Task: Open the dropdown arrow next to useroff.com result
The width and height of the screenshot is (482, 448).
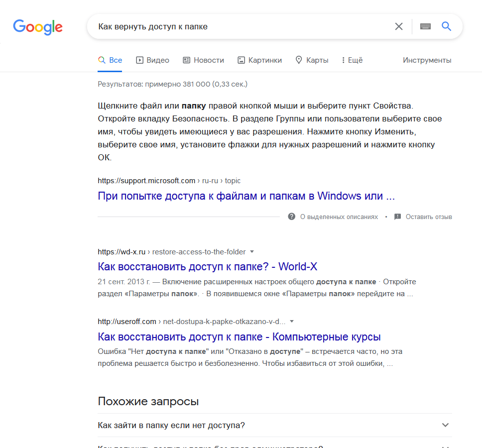Action: click(292, 321)
